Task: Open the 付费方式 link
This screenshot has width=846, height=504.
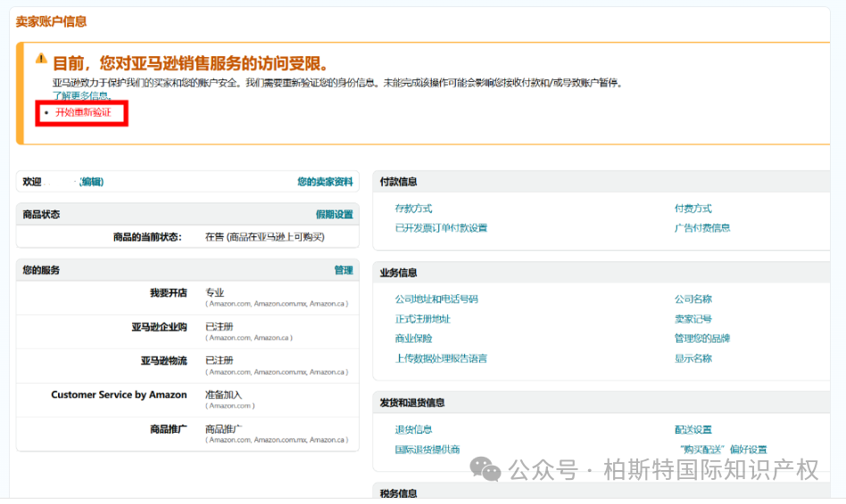Action: click(x=693, y=209)
